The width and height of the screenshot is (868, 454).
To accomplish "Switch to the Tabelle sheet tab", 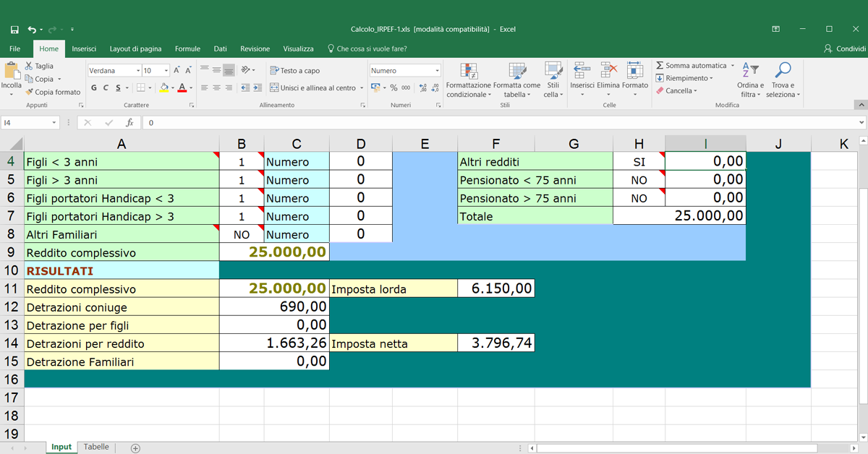I will click(96, 447).
